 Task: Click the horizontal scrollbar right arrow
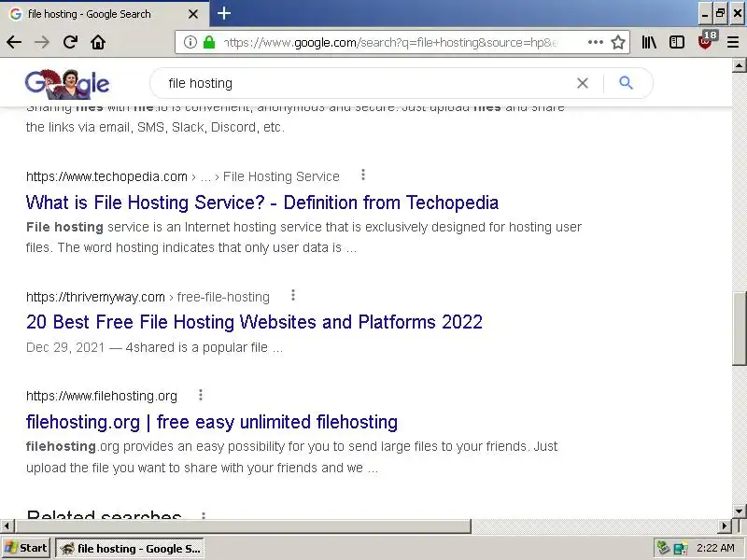[x=725, y=526]
